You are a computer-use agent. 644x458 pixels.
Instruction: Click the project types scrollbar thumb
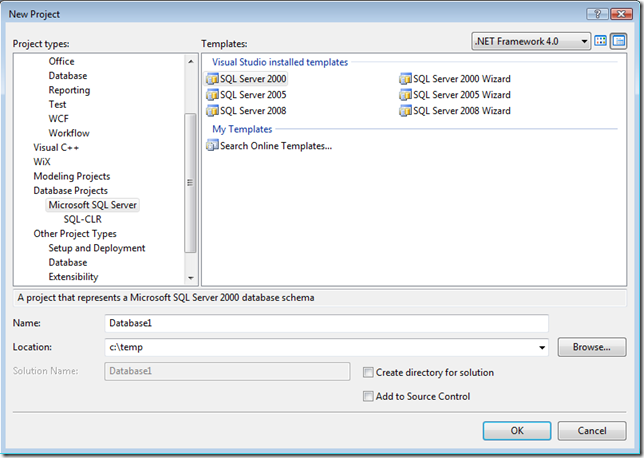click(190, 183)
